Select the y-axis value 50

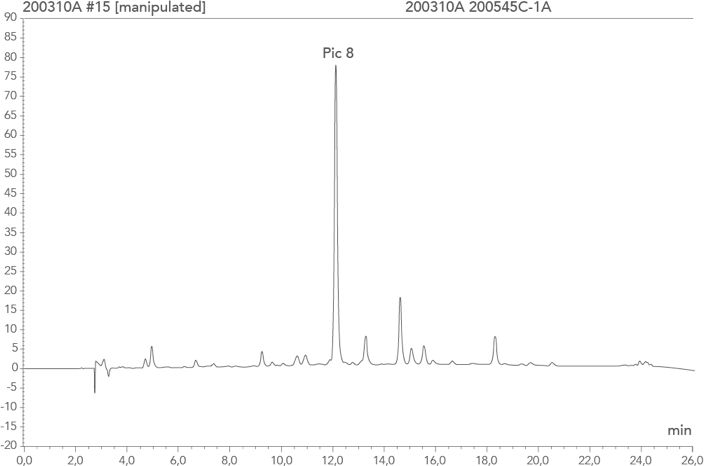tap(10, 173)
